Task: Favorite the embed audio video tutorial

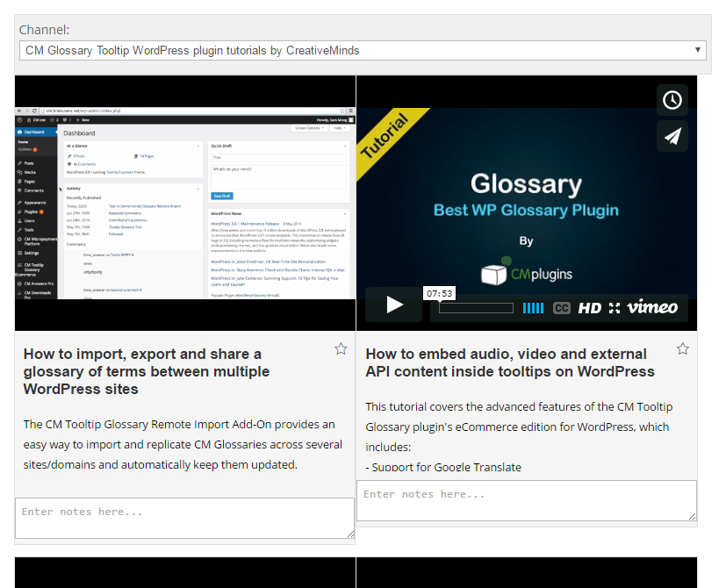Action: [682, 348]
